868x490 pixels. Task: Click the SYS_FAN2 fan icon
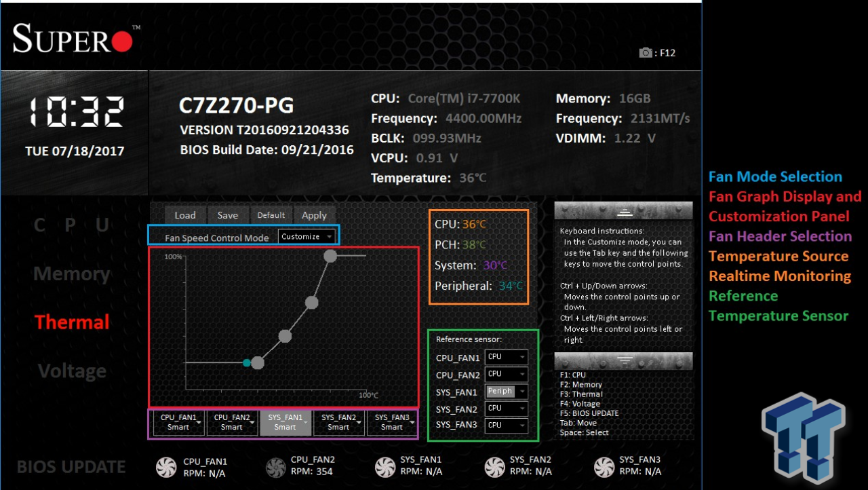click(x=495, y=467)
